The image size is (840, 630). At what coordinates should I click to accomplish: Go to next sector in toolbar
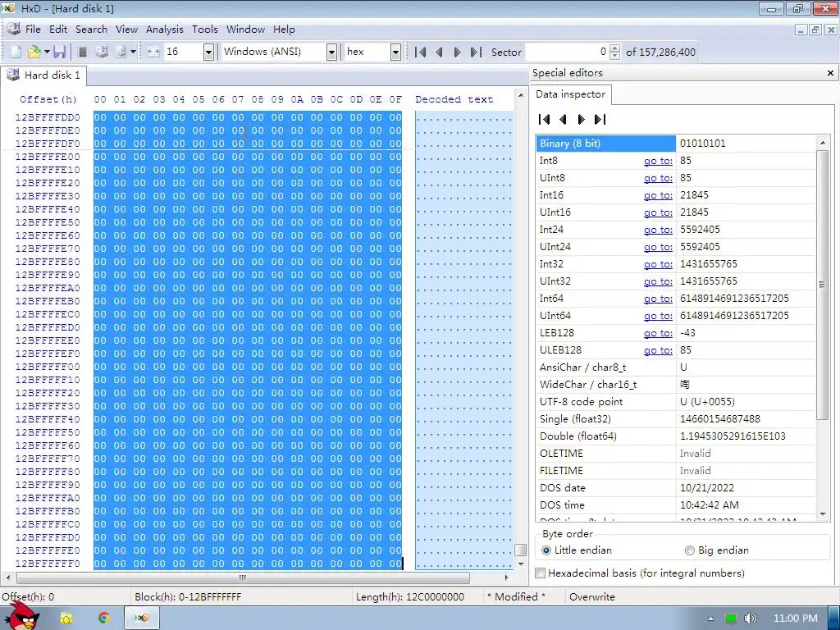click(457, 52)
